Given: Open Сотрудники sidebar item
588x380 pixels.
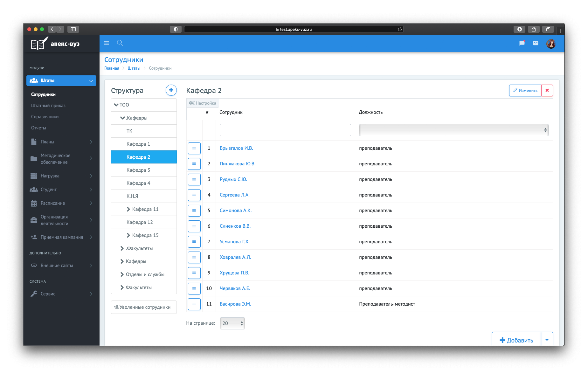Looking at the screenshot, I should coord(43,94).
